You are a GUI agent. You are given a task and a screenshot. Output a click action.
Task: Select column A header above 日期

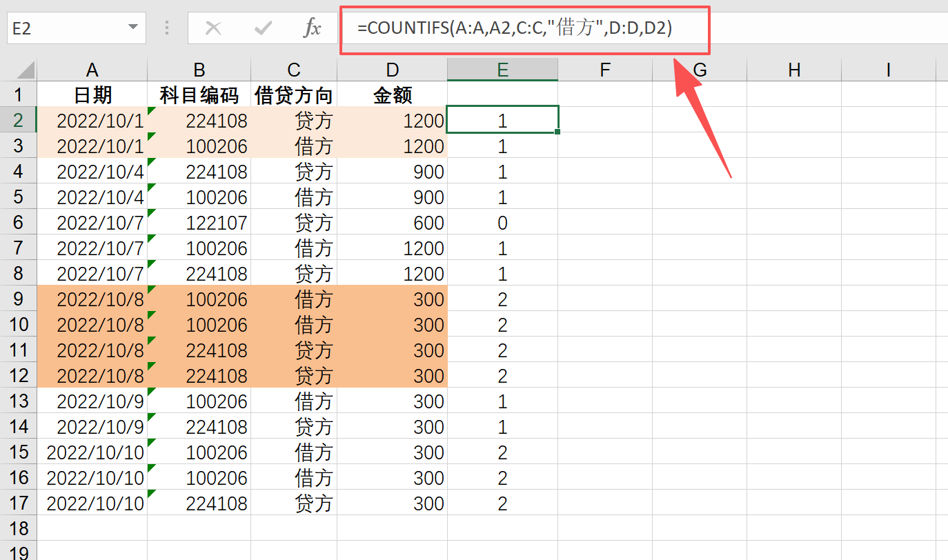coord(92,70)
